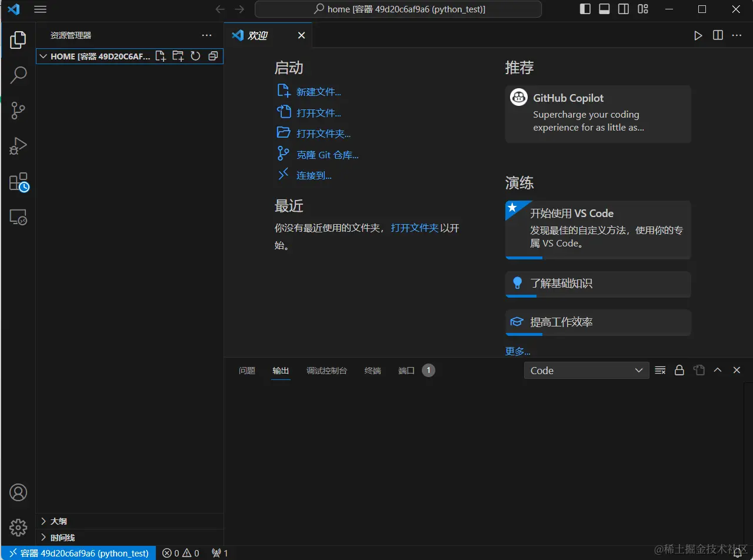753x560 pixels.
Task: Open the Explorer view in the activity bar
Action: 18,40
